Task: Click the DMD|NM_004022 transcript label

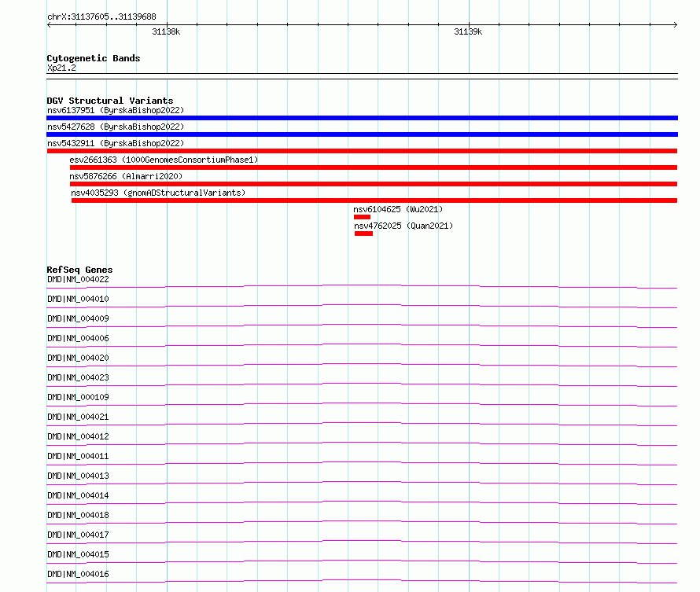Action: [x=78, y=279]
